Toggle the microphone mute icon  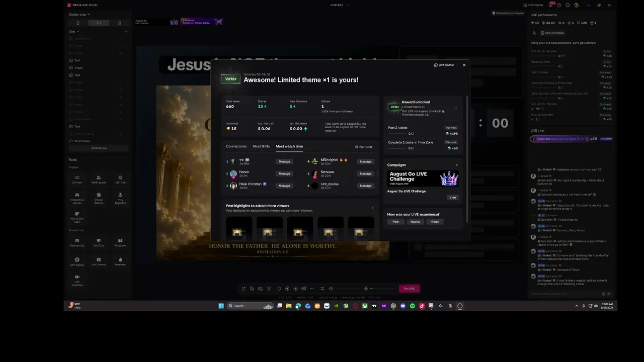[366, 289]
